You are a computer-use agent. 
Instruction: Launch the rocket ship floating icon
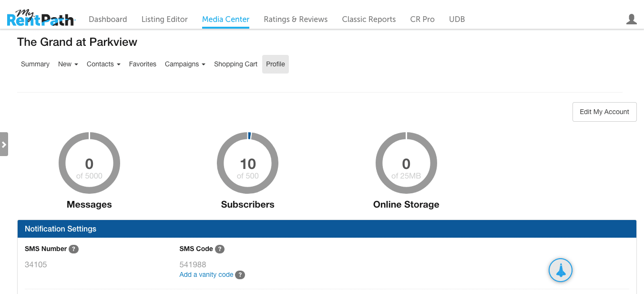561,271
